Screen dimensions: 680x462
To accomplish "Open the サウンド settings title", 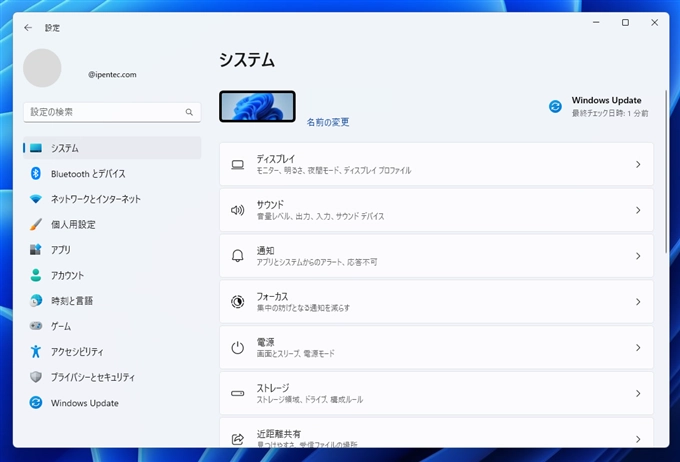I will click(270, 204).
